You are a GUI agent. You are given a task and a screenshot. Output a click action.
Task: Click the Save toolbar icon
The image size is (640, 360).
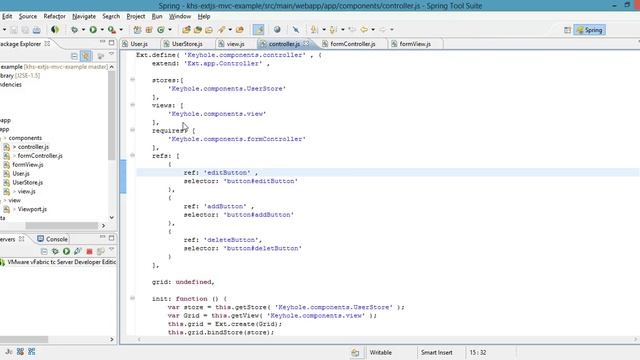coord(14,30)
